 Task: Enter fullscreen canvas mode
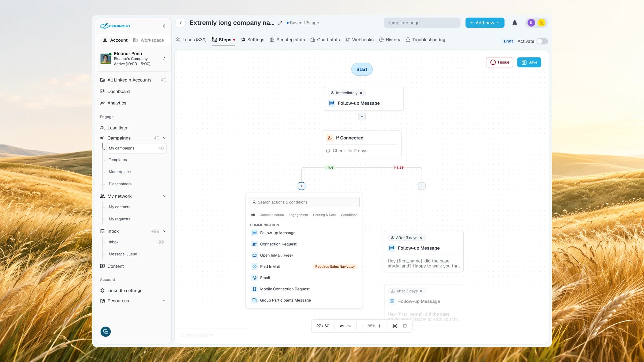(405, 326)
